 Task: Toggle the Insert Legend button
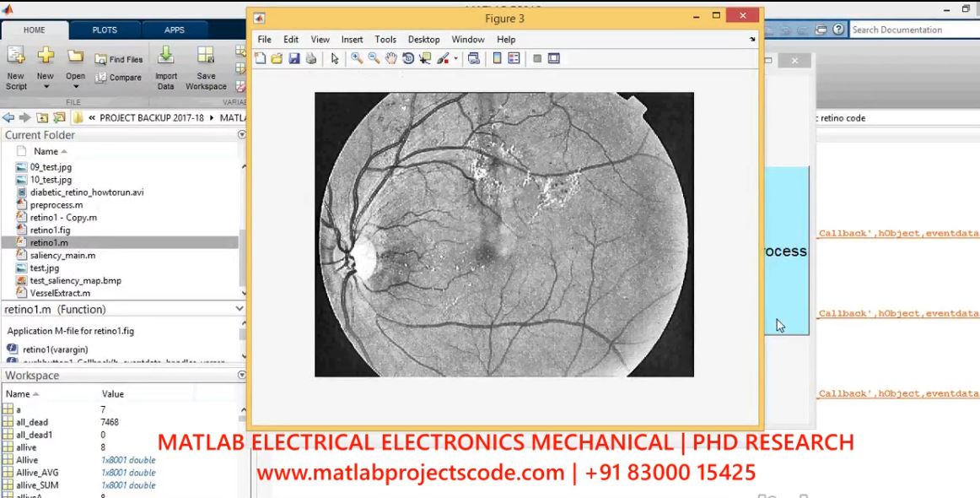(x=514, y=58)
